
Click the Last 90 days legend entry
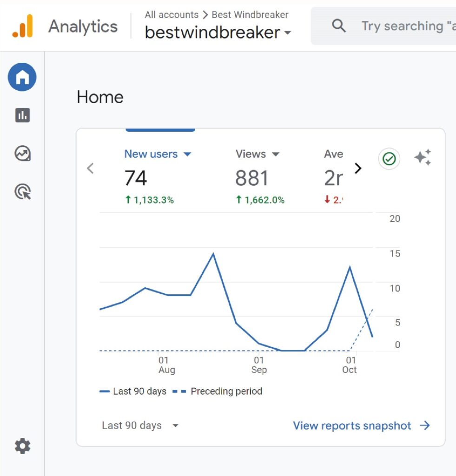point(133,391)
